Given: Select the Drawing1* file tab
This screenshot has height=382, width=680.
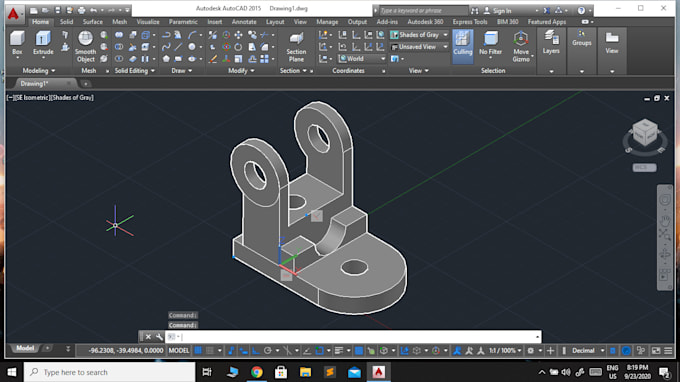Looking at the screenshot, I should click(34, 83).
